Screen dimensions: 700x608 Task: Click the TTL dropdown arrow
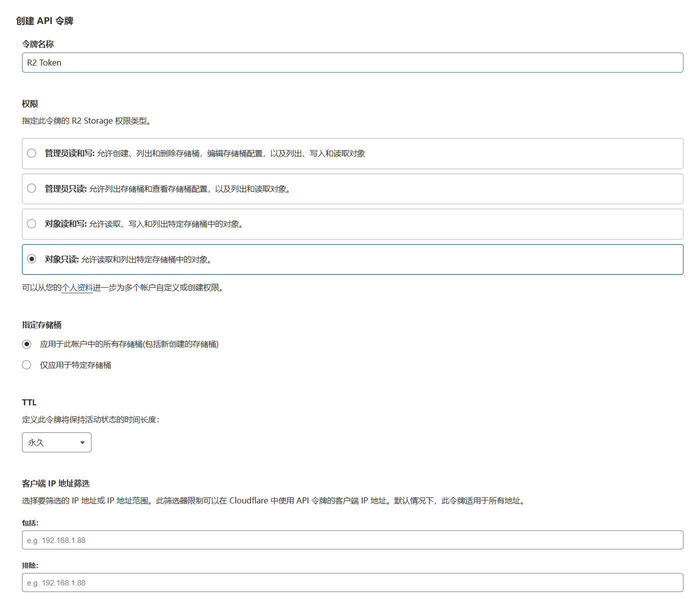83,443
